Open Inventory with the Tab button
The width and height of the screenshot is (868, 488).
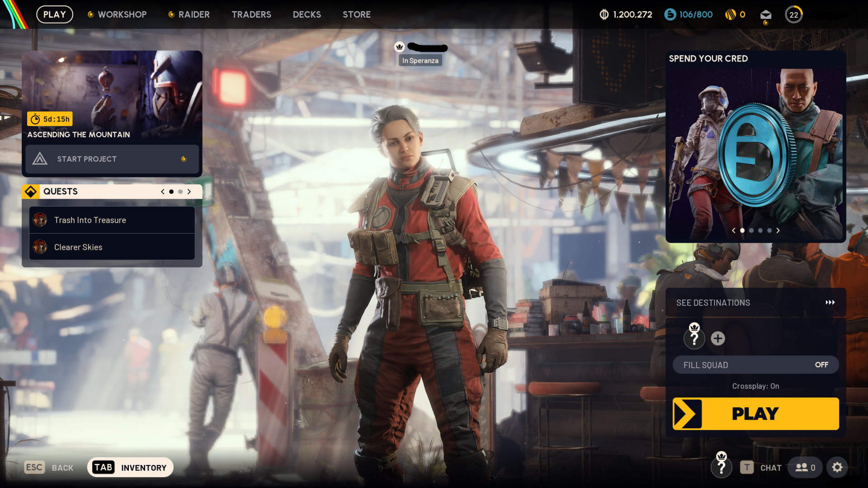coord(130,467)
